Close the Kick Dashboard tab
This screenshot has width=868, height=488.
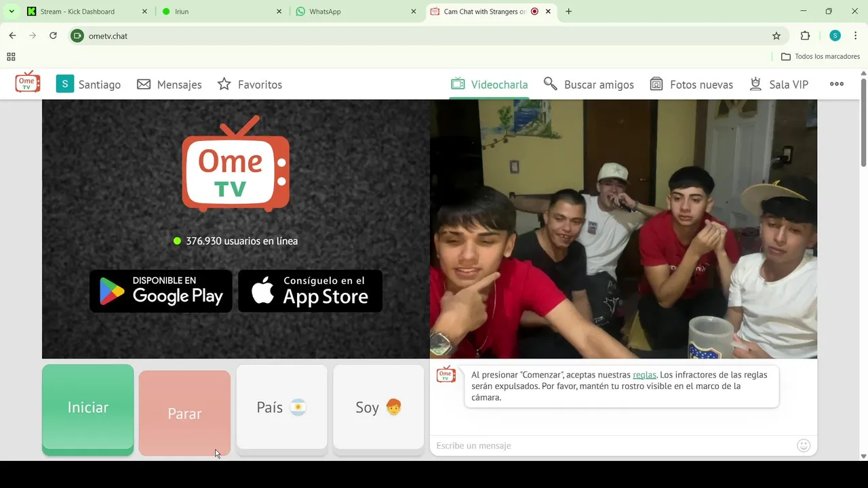click(144, 12)
